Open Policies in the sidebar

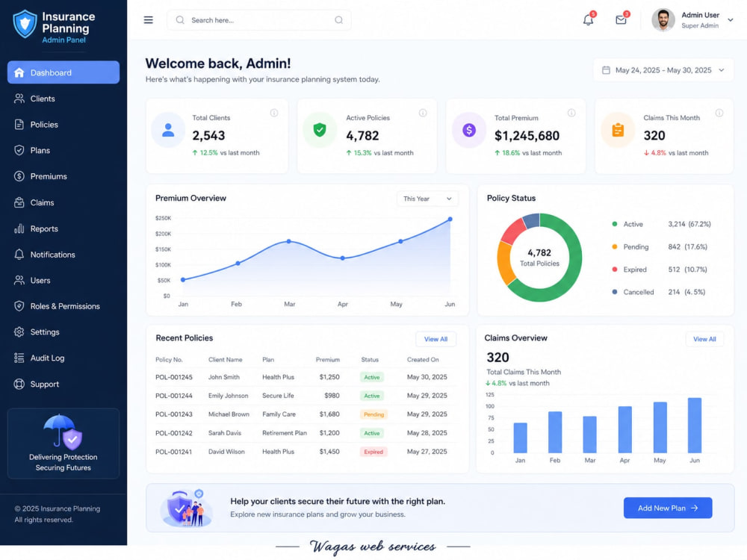63,124
